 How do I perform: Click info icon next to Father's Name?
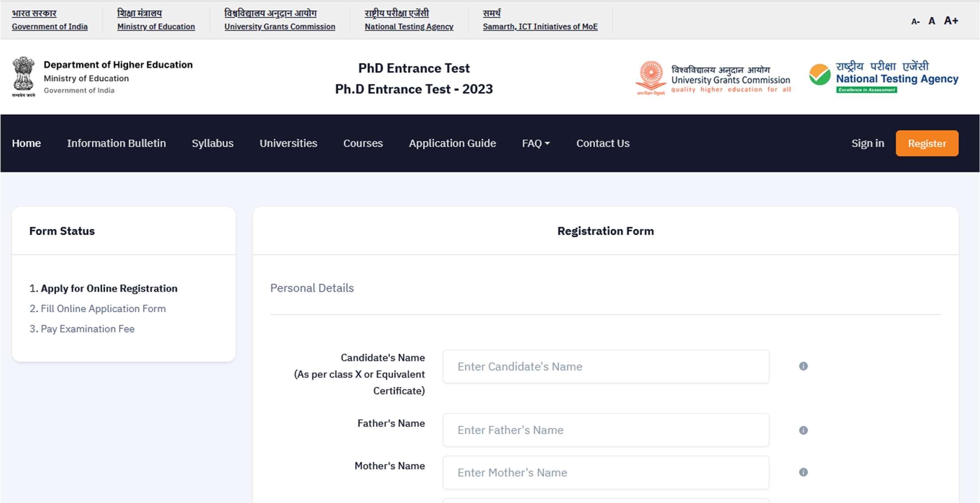coord(803,430)
